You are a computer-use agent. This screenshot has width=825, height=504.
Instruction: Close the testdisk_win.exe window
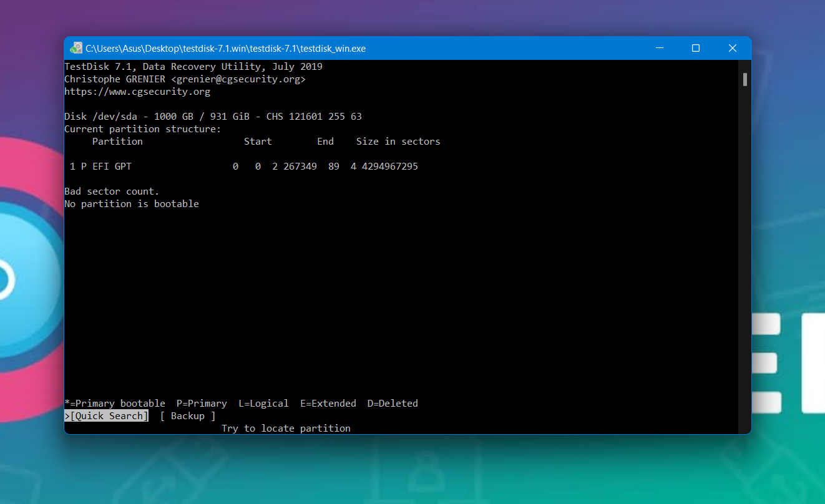733,48
